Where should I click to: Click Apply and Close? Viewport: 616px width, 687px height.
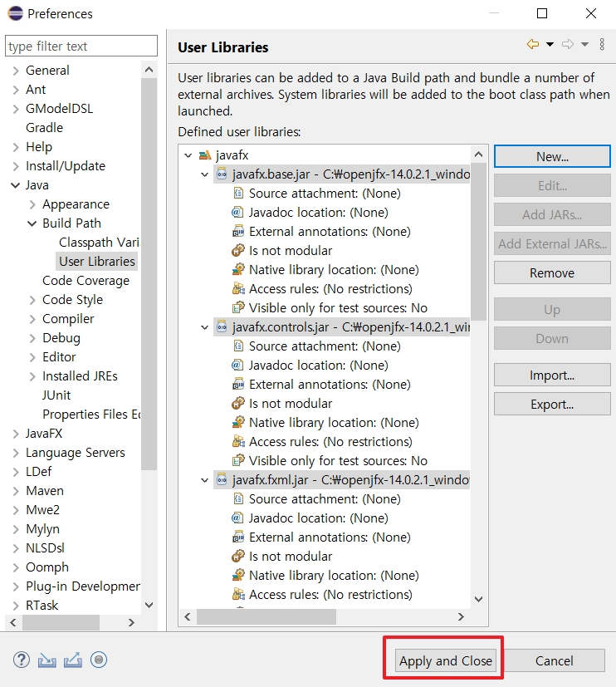(446, 660)
